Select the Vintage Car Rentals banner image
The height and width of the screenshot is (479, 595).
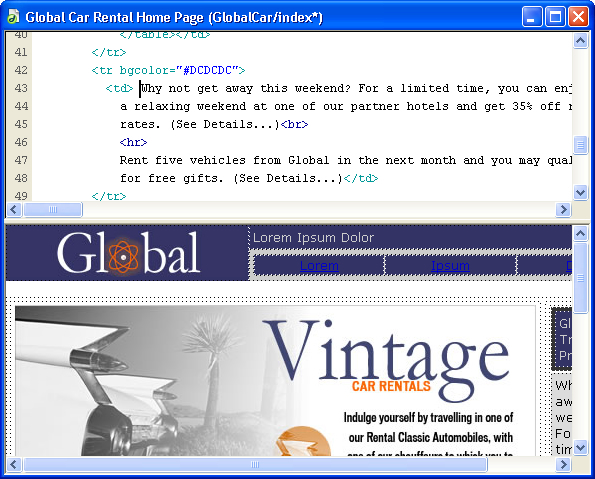(x=275, y=381)
